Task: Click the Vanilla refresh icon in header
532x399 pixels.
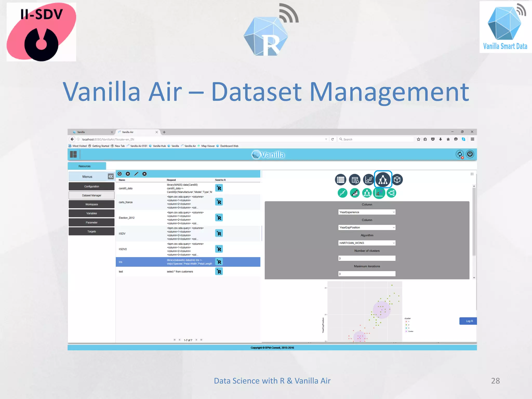Action: tap(460, 154)
